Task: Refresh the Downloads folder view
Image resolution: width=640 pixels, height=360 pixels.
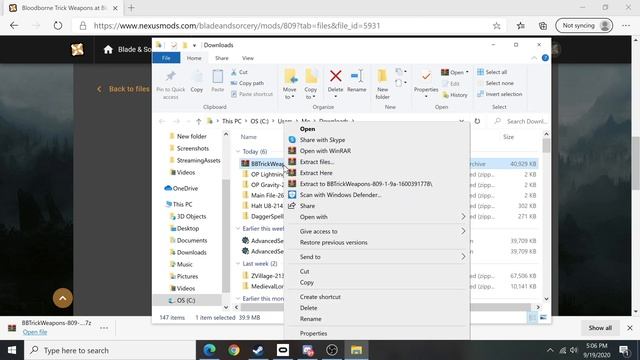Action: pyautogui.click(x=477, y=121)
